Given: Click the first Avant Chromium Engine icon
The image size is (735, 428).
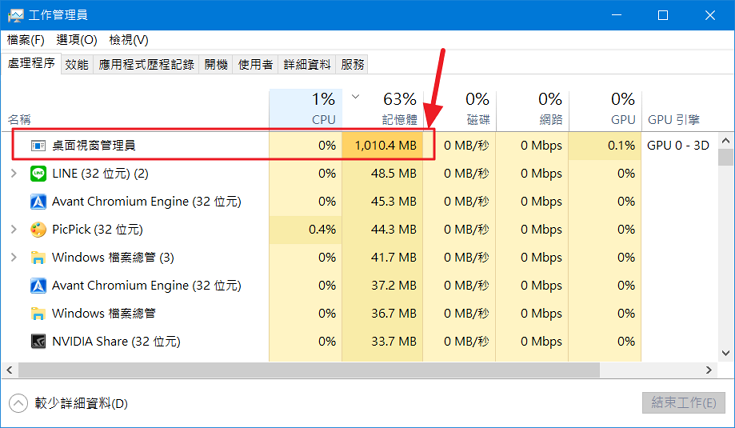Looking at the screenshot, I should pyautogui.click(x=38, y=202).
